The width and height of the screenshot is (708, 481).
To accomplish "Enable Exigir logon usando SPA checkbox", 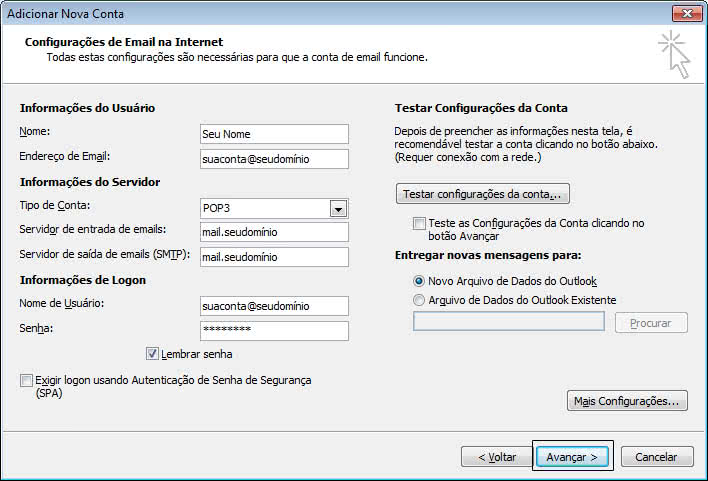I will click(x=26, y=380).
